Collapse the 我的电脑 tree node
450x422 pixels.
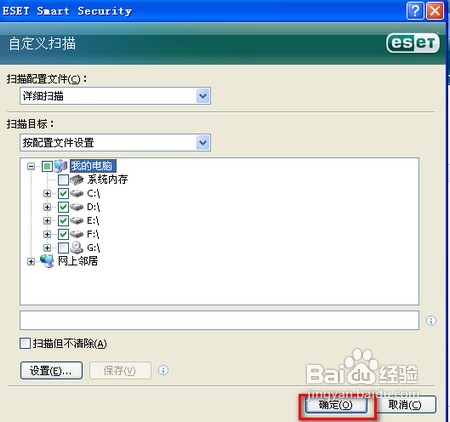pyautogui.click(x=31, y=166)
